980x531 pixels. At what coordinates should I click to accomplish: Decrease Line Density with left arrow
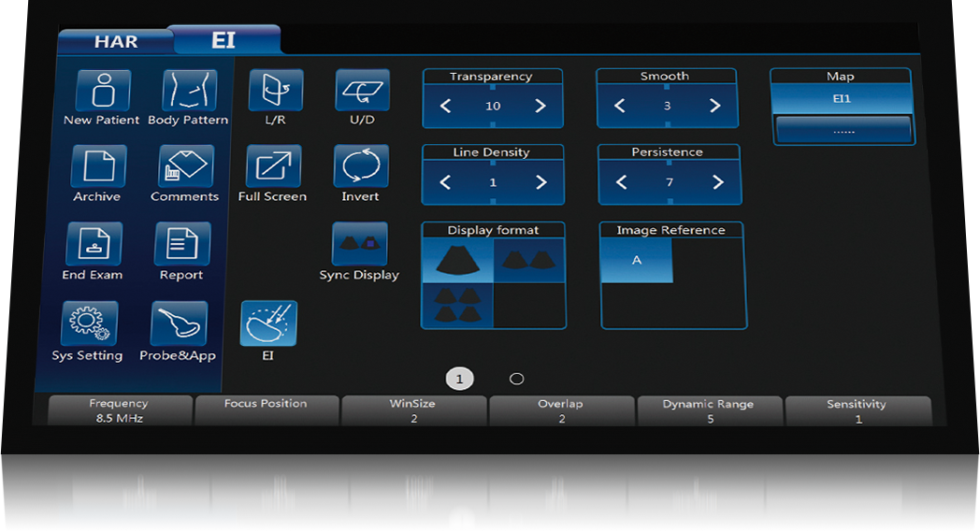[445, 183]
